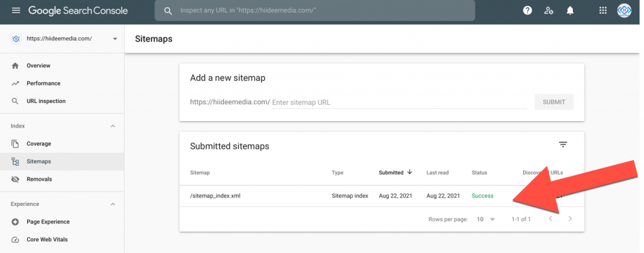Click the hiideemedia property favicon
This screenshot has height=253, width=644.
(16, 38)
